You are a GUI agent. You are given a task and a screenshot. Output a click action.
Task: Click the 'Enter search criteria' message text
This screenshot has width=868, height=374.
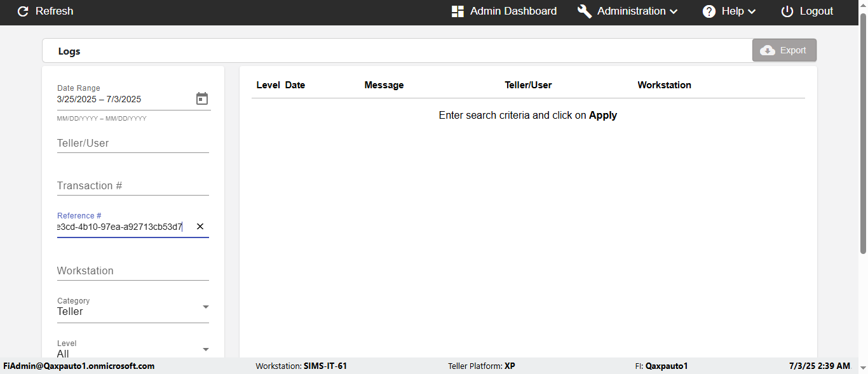click(528, 116)
